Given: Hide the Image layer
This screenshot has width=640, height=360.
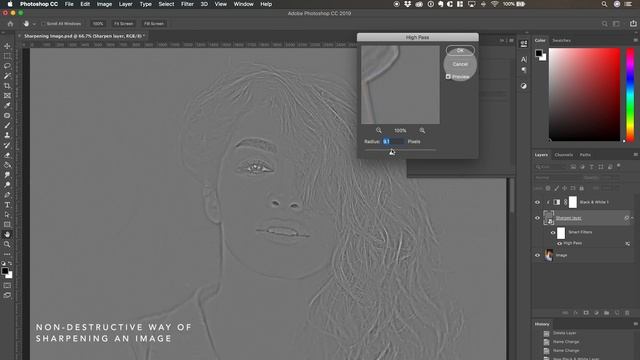Looking at the screenshot, I should click(537, 255).
